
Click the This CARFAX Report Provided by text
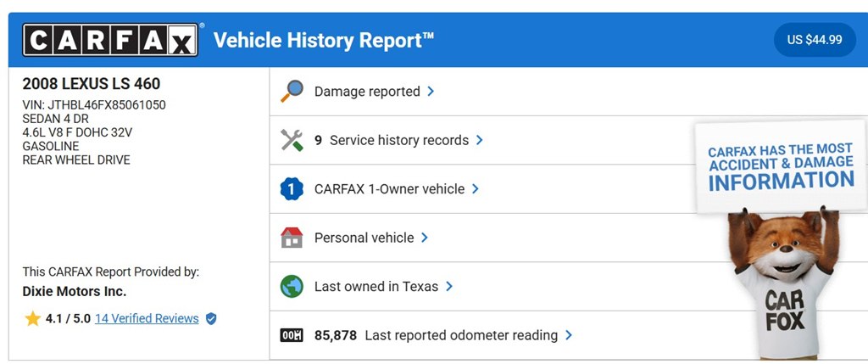point(111,272)
